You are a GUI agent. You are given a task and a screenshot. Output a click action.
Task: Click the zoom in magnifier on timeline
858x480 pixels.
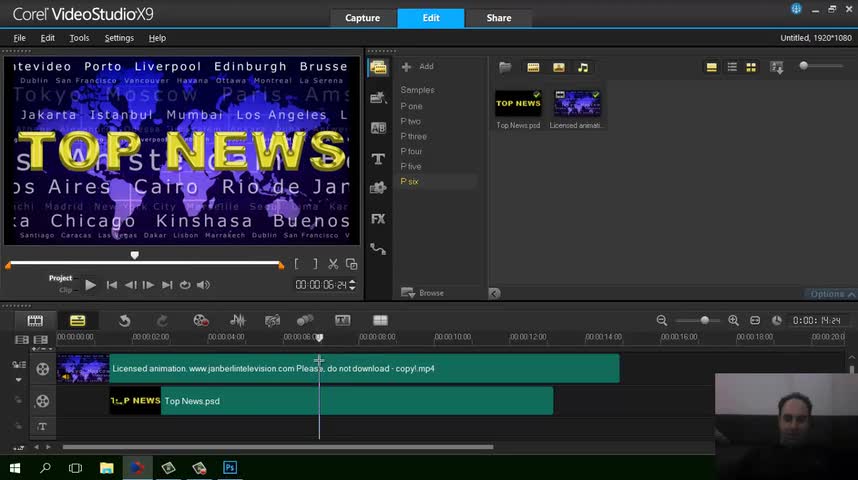pos(733,320)
